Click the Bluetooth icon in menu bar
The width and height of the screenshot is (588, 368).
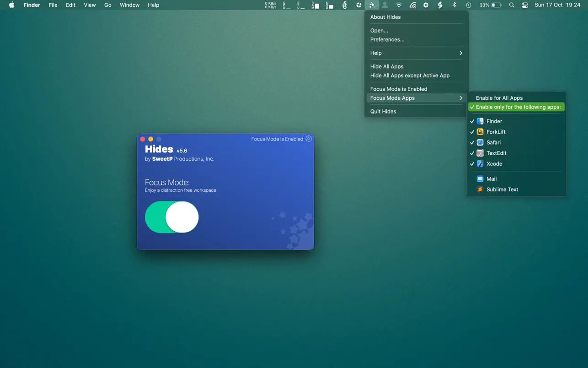click(454, 5)
